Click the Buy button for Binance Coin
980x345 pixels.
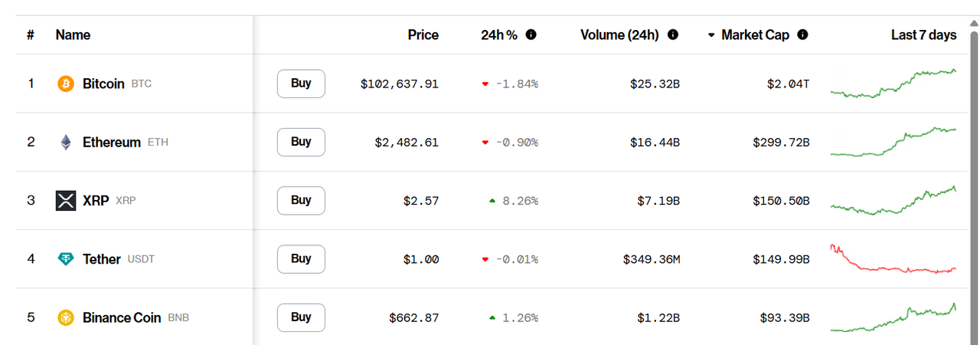301,317
